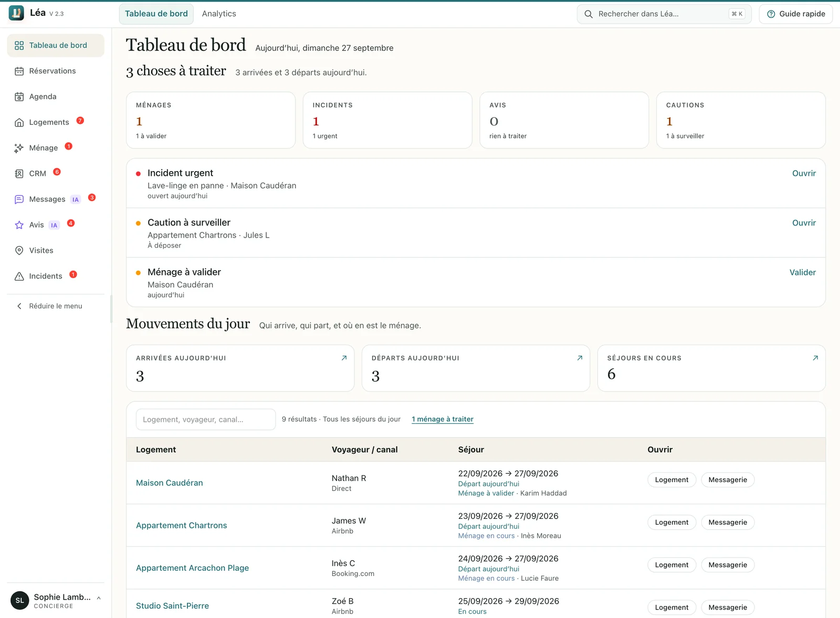Image resolution: width=840 pixels, height=618 pixels.
Task: Click Logement button in Maison Caudéran row
Action: click(x=671, y=480)
